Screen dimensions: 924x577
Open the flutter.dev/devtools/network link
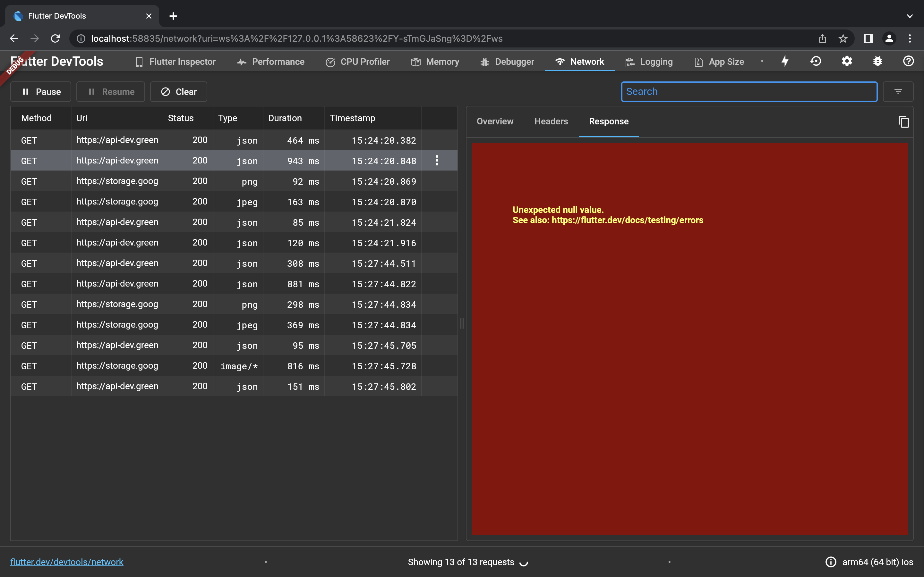click(x=67, y=561)
